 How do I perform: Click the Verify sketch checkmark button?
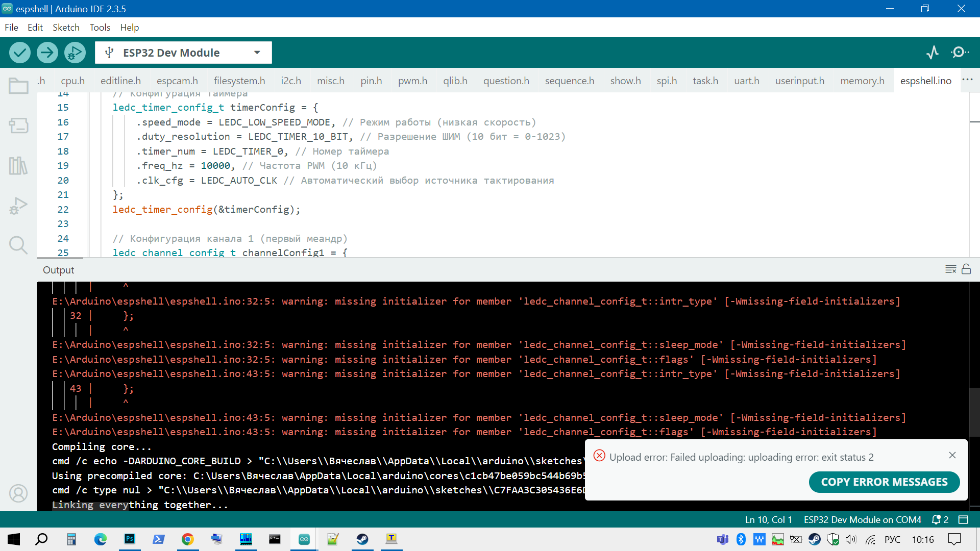(20, 53)
